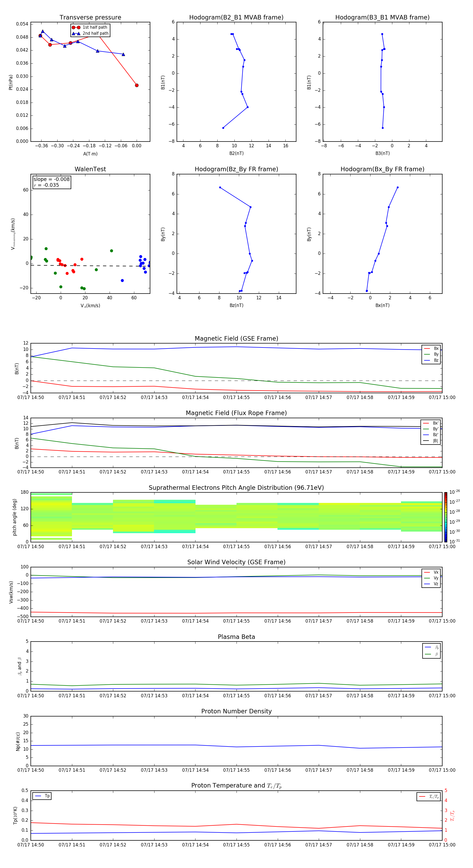Click the 'Pt(nPa)' y-axis label
Screen dimensions: 473x868
click(x=11, y=82)
